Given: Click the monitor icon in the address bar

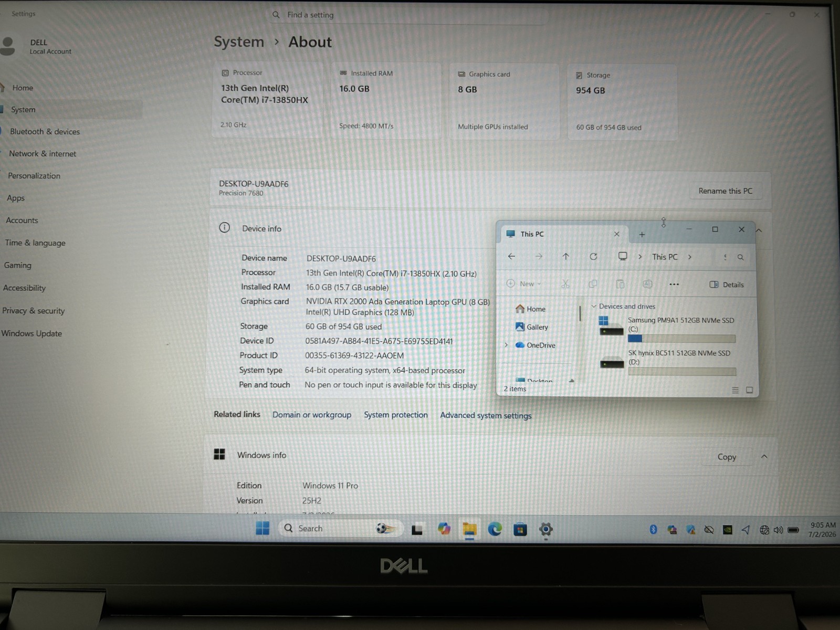Looking at the screenshot, I should [623, 256].
